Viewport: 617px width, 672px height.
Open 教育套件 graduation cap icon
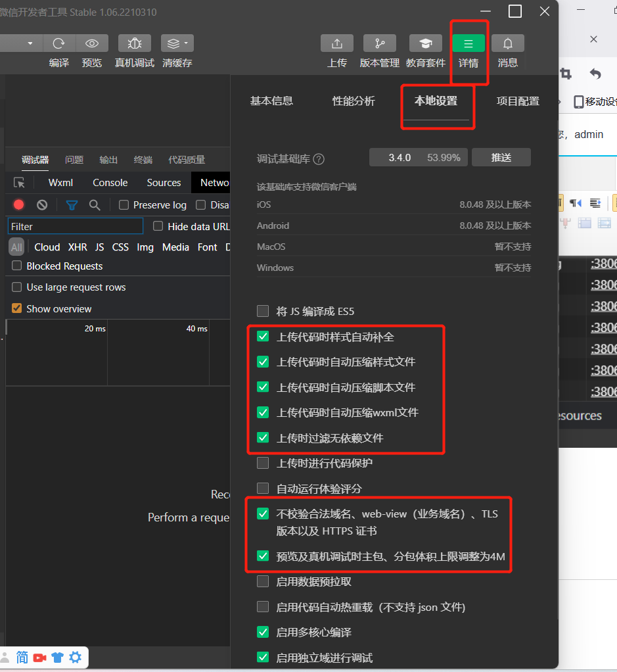(x=426, y=43)
